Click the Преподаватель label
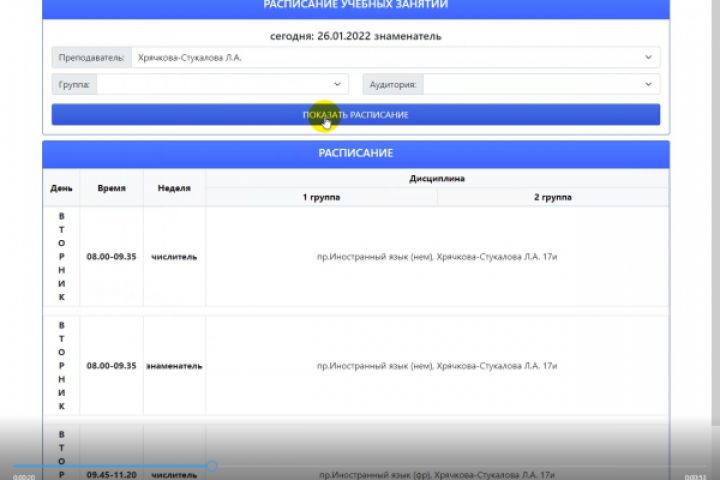 coord(91,57)
